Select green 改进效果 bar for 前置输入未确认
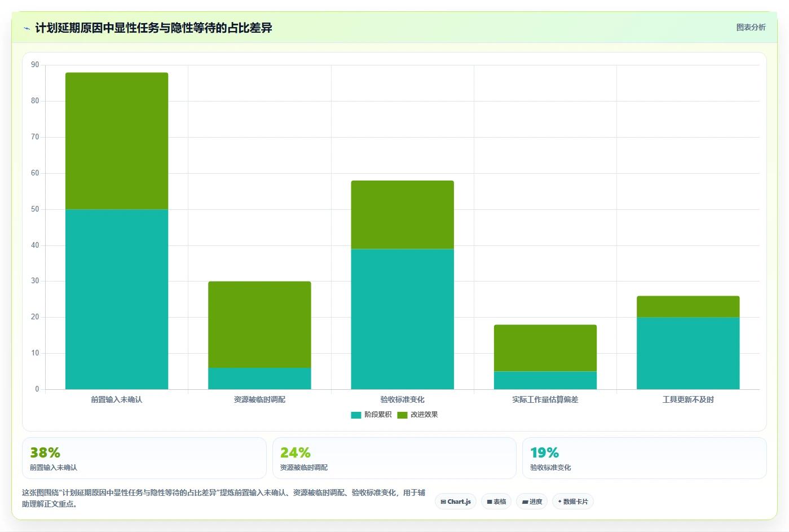The width and height of the screenshot is (789, 532). pos(117,141)
